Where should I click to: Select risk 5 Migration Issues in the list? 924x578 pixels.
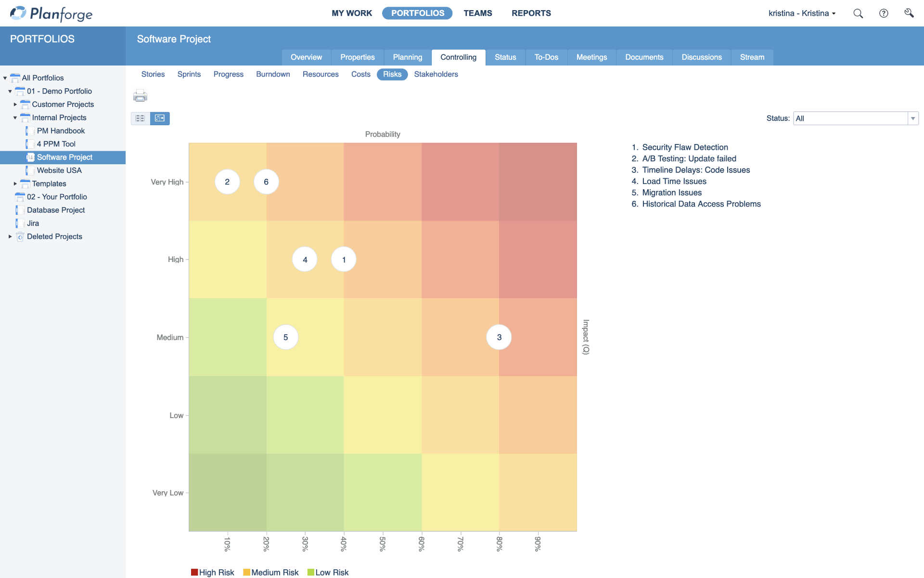coord(672,192)
